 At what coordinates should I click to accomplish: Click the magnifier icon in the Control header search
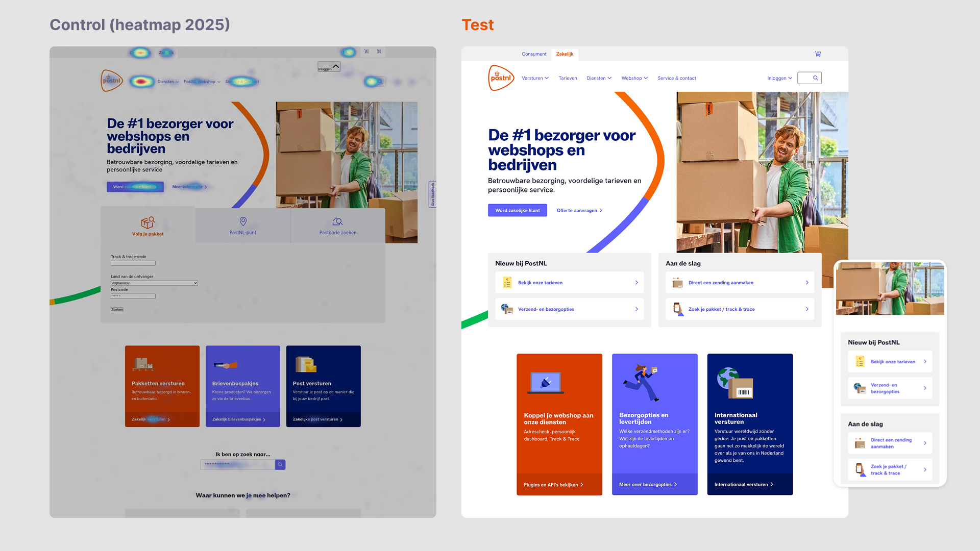[381, 82]
